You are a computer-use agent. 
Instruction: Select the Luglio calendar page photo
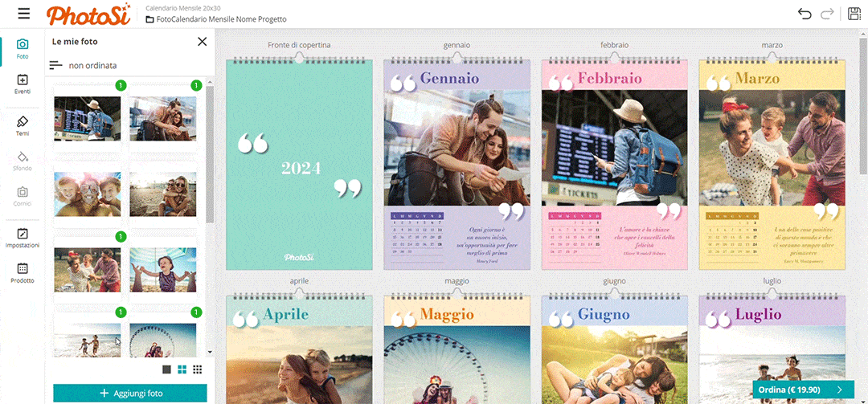click(x=772, y=365)
